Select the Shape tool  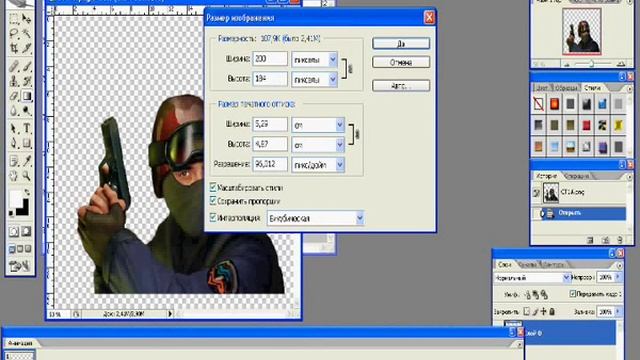[27, 143]
